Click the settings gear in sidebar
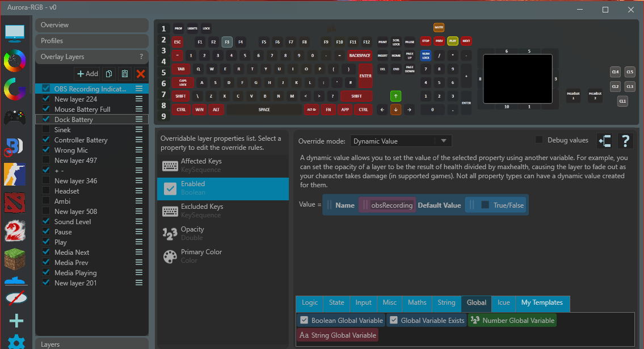Screen dimensions: 644x349 16,342
